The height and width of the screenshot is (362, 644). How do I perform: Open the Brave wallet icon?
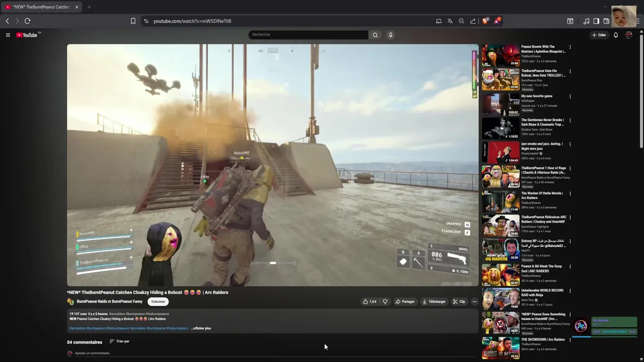coord(606,21)
